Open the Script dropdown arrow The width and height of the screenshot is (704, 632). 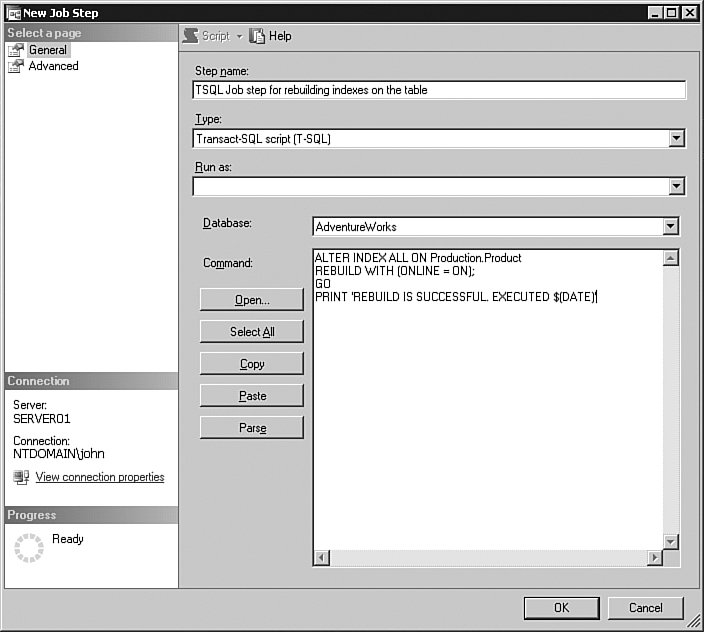[x=239, y=37]
